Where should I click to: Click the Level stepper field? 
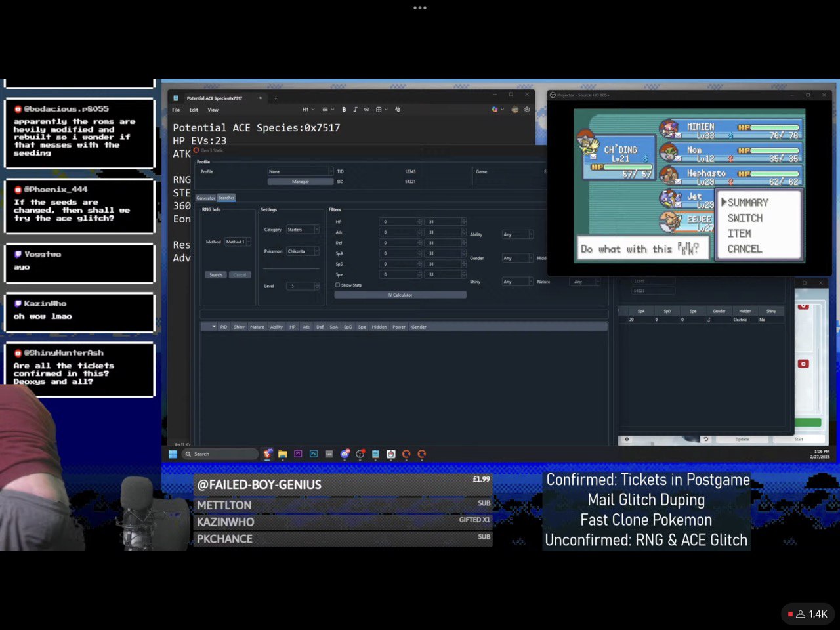(x=303, y=286)
